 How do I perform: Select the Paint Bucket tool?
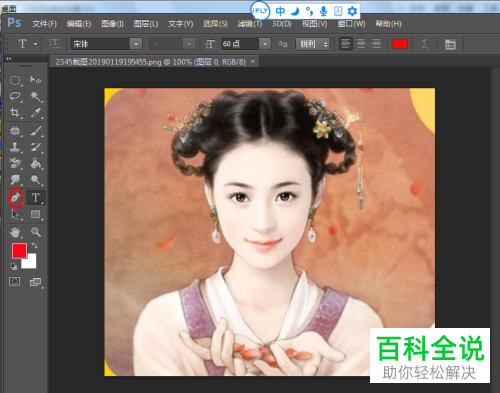[36, 163]
